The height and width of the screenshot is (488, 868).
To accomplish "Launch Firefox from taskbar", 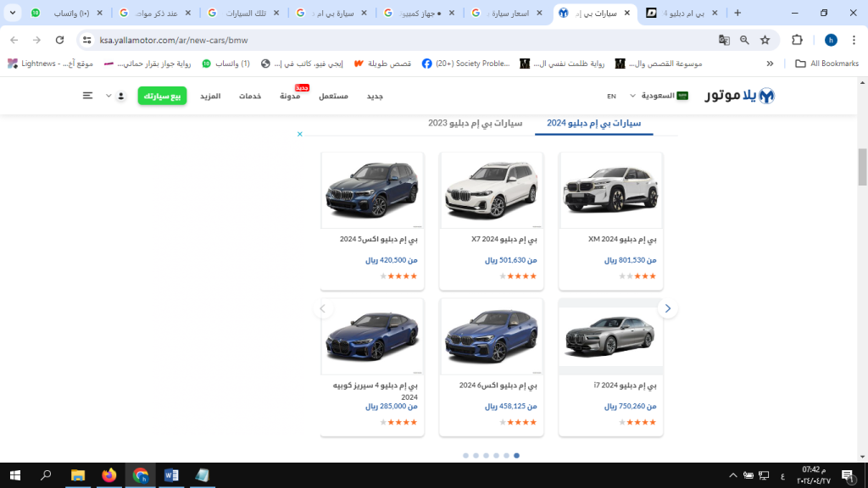I will (x=109, y=475).
